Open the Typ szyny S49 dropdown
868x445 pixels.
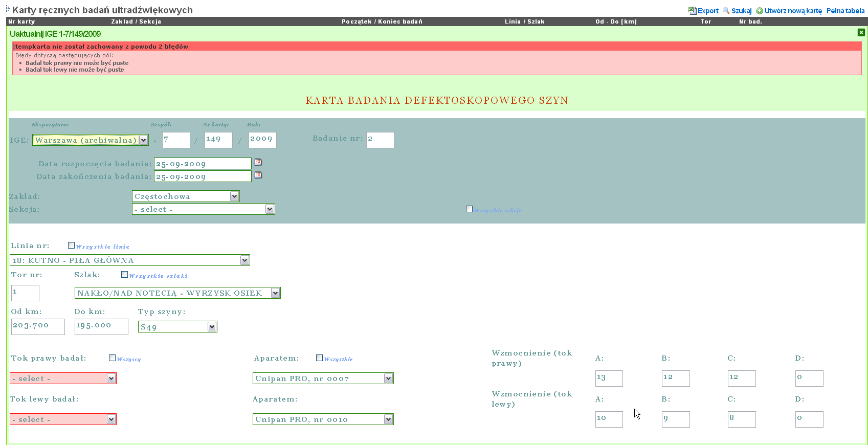(212, 327)
